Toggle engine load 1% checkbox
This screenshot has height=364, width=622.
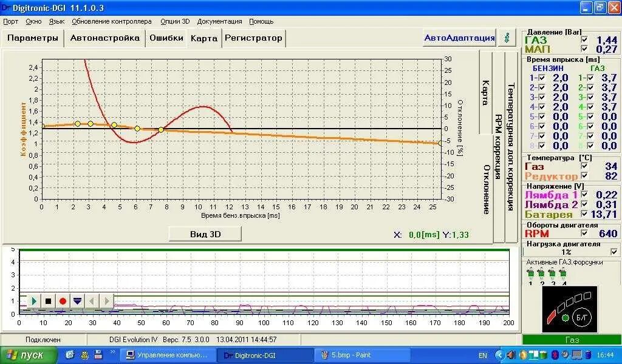point(615,252)
